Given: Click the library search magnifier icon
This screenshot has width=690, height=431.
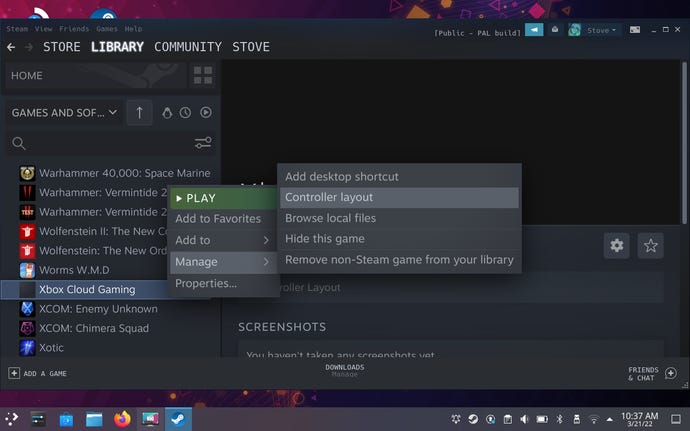Looking at the screenshot, I should pos(18,143).
